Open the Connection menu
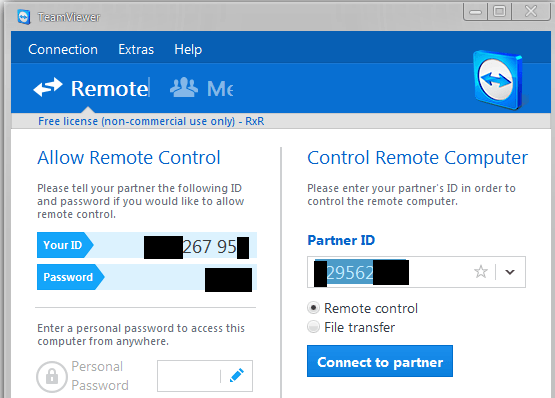Screen dimensions: 555x398 (x=63, y=49)
